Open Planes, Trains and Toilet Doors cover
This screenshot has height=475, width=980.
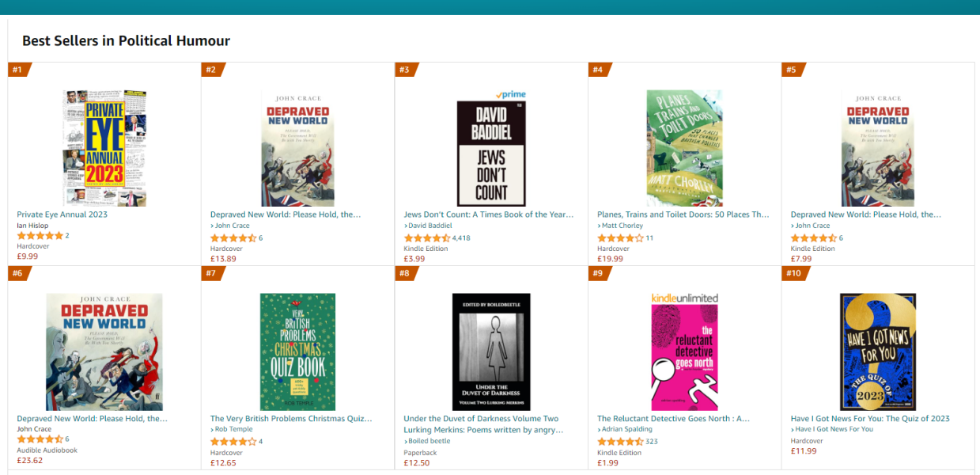pos(684,148)
